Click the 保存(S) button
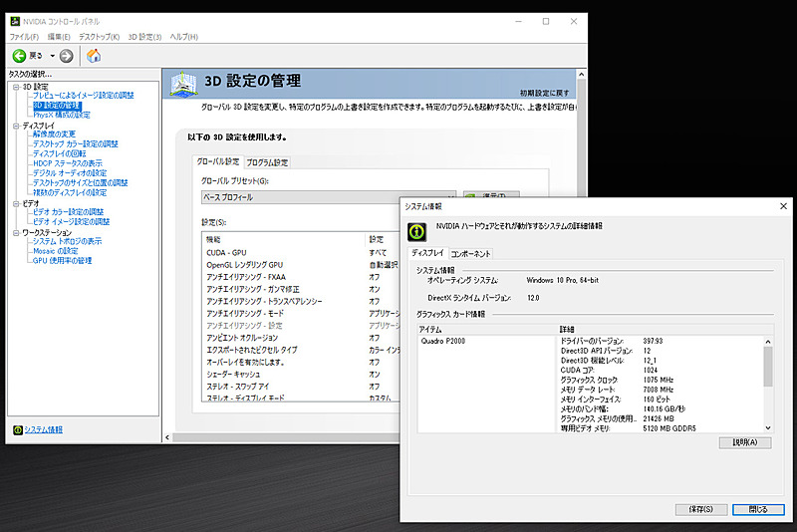This screenshot has width=797, height=532. [x=701, y=509]
